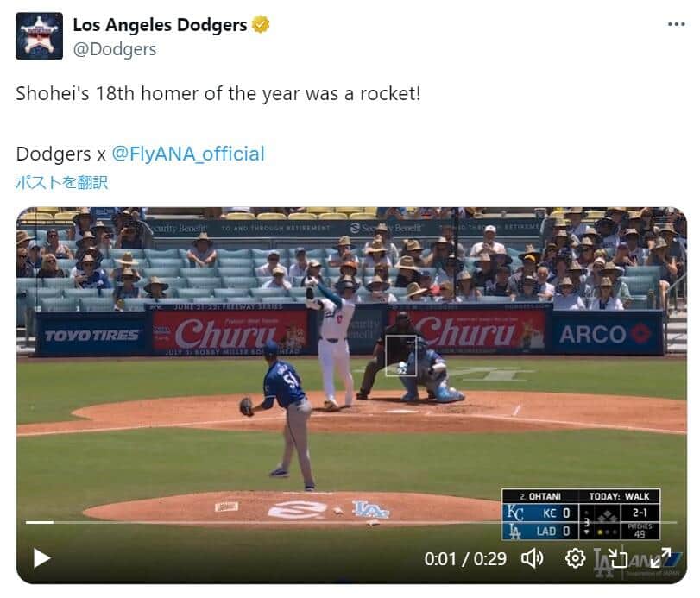This screenshot has height=598, width=700.
Task: Enable picture-in-picture mode
Action: 620,559
